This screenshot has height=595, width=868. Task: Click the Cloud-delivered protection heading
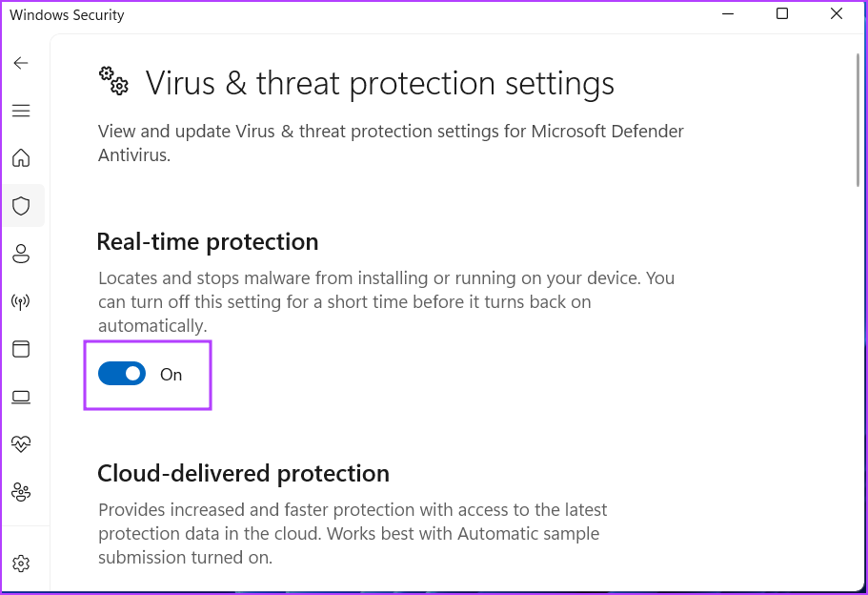(243, 474)
